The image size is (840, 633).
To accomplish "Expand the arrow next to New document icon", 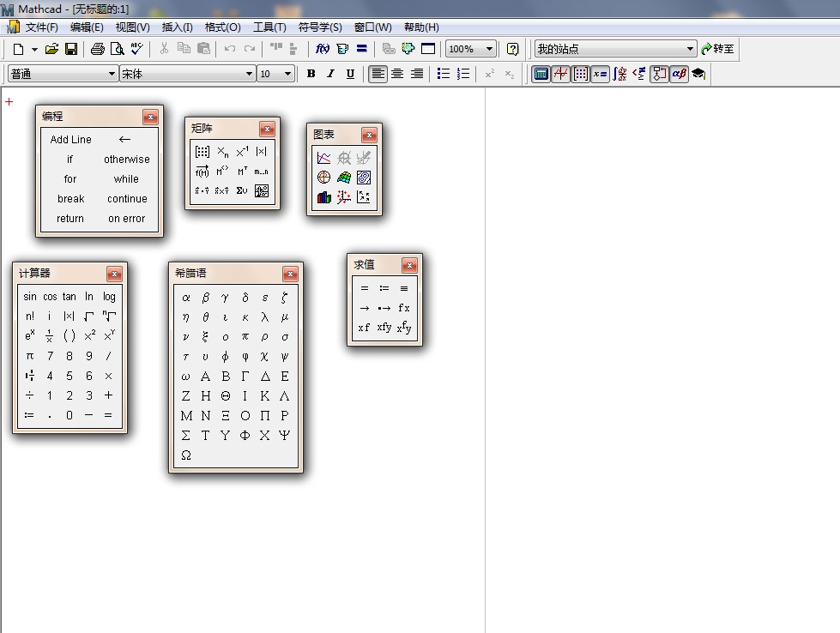I will pos(34,49).
